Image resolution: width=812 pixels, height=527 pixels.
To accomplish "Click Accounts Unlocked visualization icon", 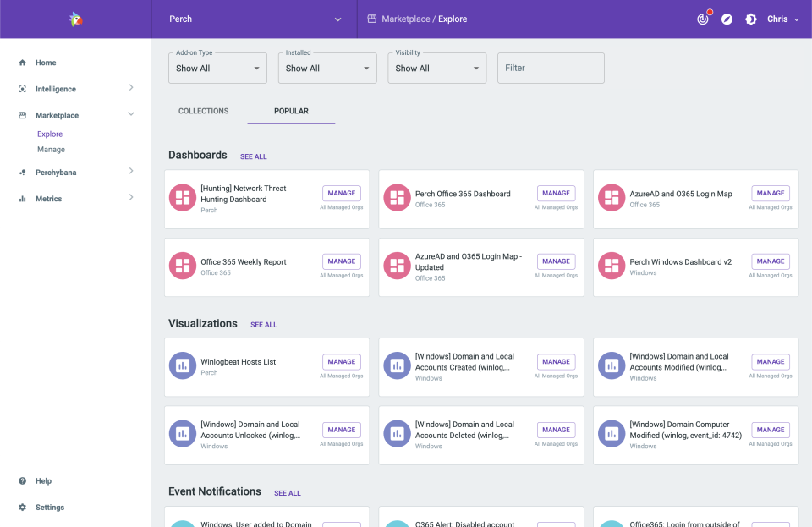I will click(x=183, y=434).
